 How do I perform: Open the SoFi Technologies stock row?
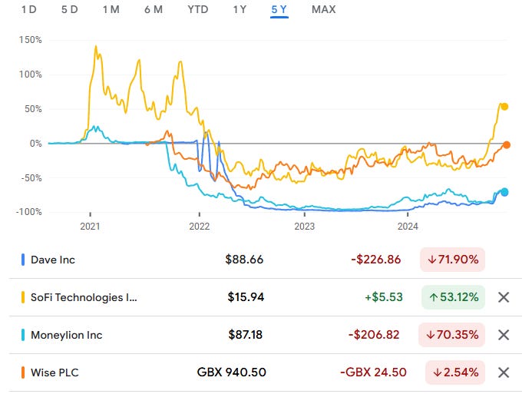(266, 297)
